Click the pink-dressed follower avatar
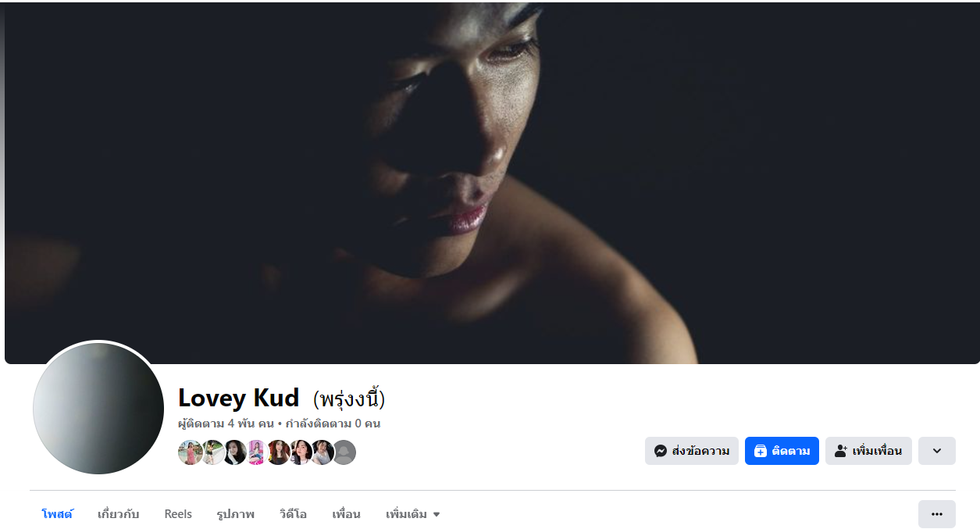The image size is (980, 529). (x=256, y=452)
